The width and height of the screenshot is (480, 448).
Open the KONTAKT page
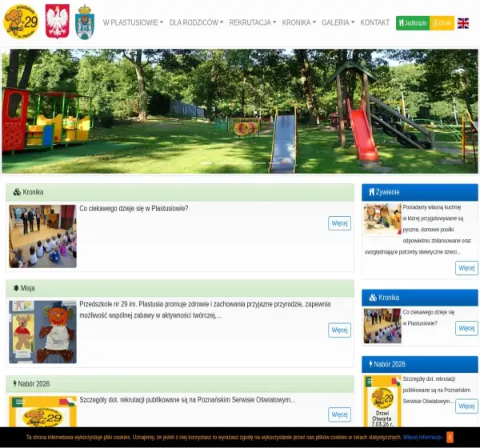tap(374, 22)
